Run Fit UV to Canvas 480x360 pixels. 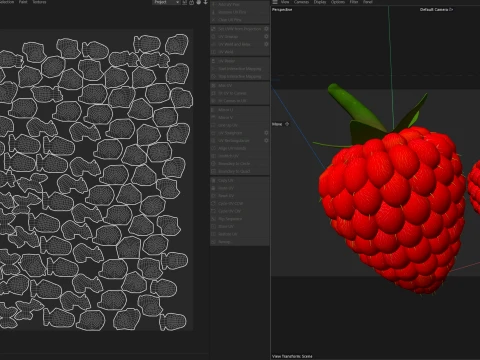239,93
